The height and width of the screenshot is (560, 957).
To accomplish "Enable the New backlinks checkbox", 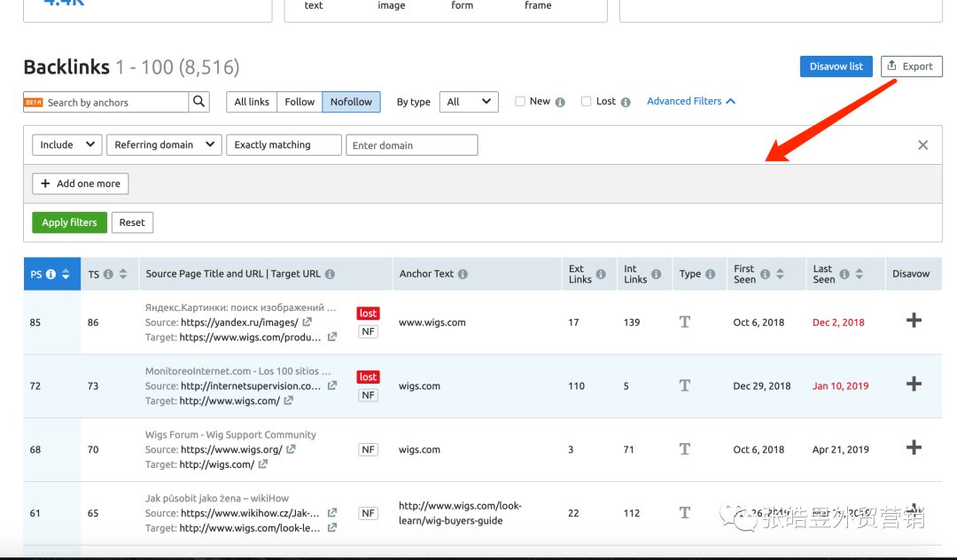I will click(520, 102).
